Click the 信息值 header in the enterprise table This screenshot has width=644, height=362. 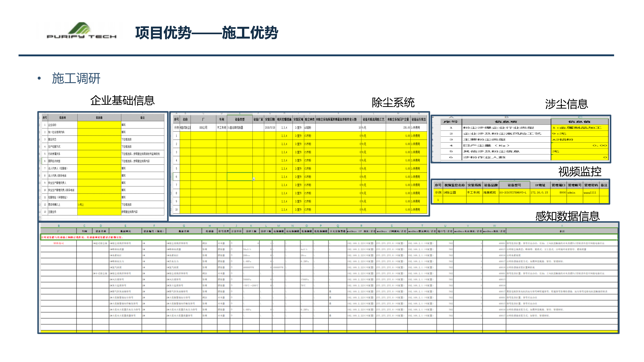99,118
